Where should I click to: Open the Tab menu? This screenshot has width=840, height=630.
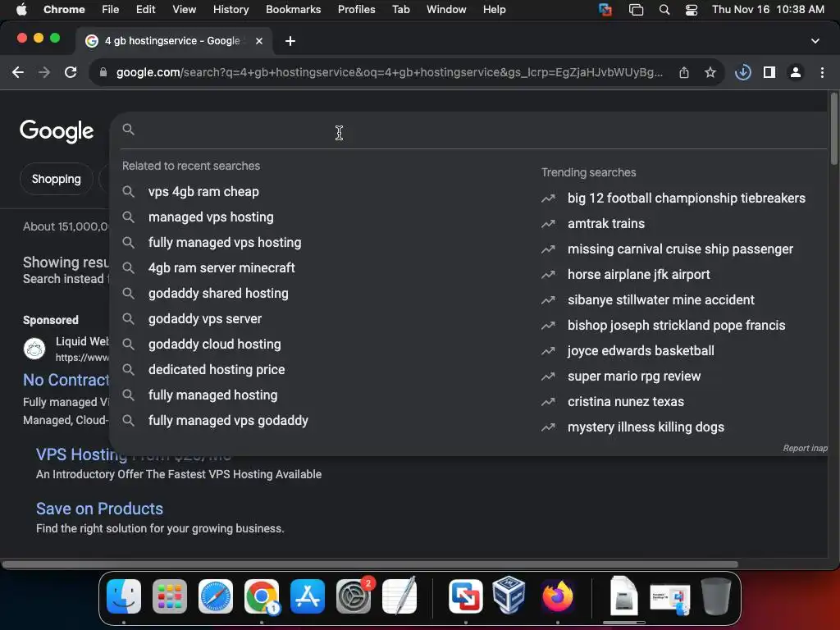pos(400,10)
